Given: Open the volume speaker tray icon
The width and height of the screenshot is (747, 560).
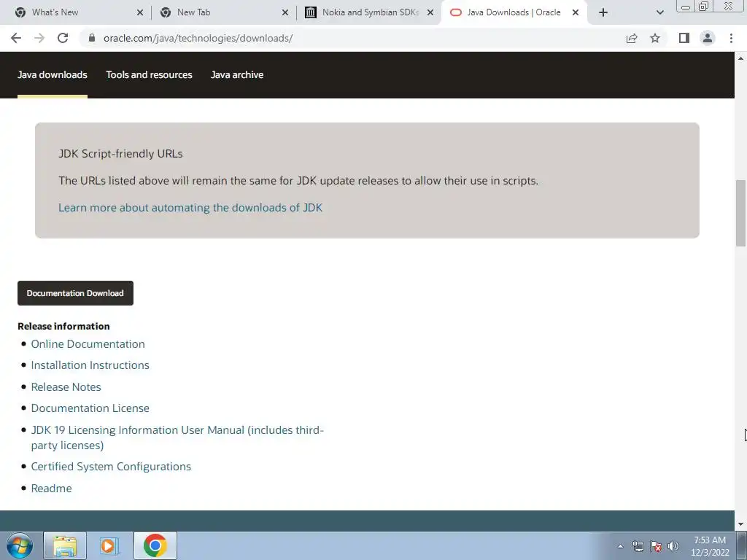Looking at the screenshot, I should [673, 546].
